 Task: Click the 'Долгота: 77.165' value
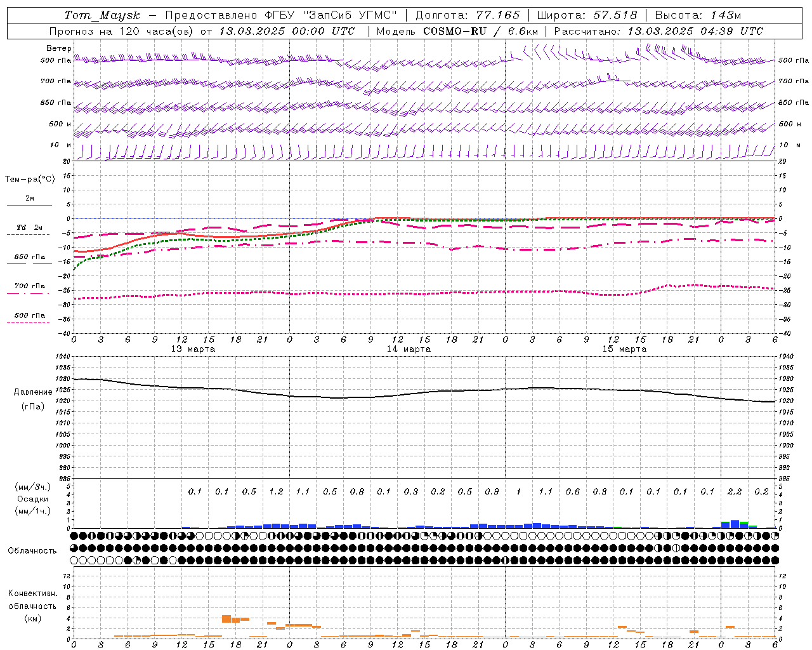(468, 15)
